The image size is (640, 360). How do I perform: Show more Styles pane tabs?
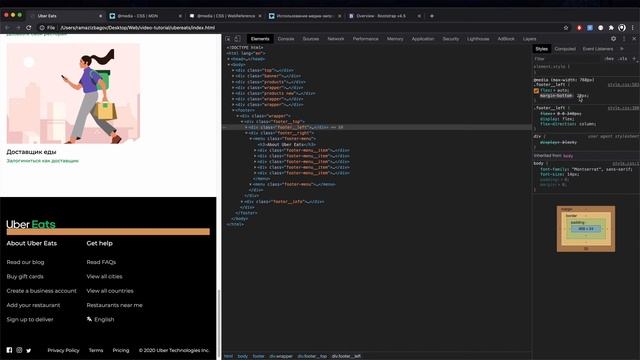pos(622,49)
